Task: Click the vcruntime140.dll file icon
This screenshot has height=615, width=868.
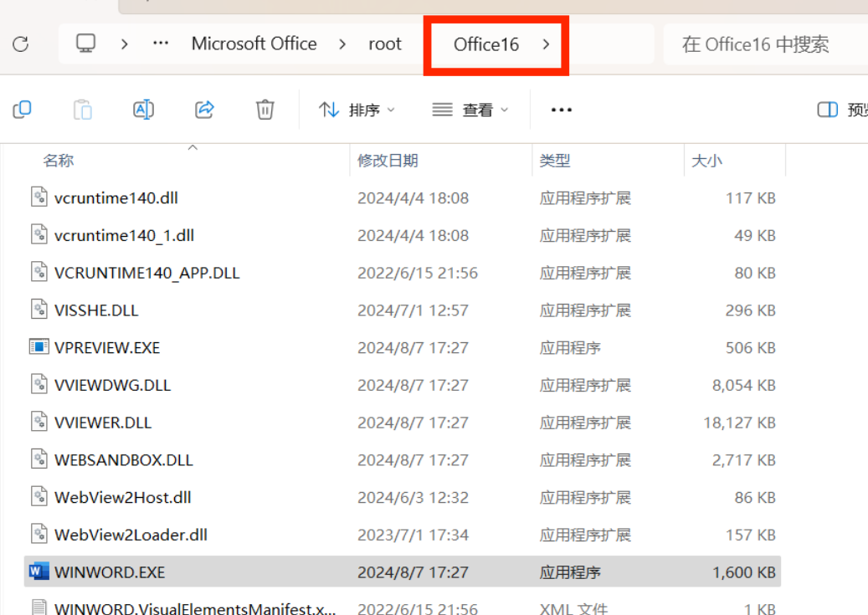Action: click(x=39, y=197)
